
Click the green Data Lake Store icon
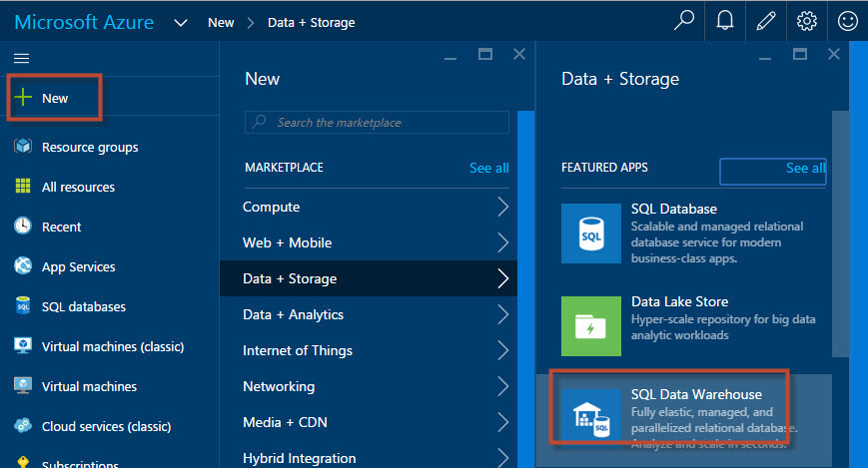(x=590, y=326)
